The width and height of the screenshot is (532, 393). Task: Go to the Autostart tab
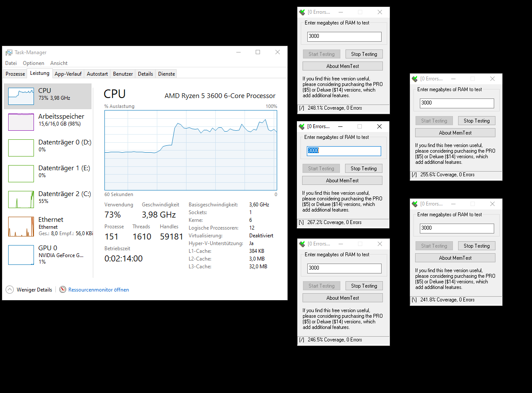click(97, 74)
